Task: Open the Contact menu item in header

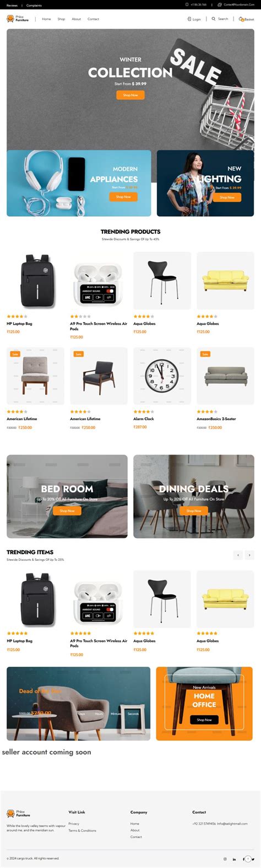Action: click(93, 19)
